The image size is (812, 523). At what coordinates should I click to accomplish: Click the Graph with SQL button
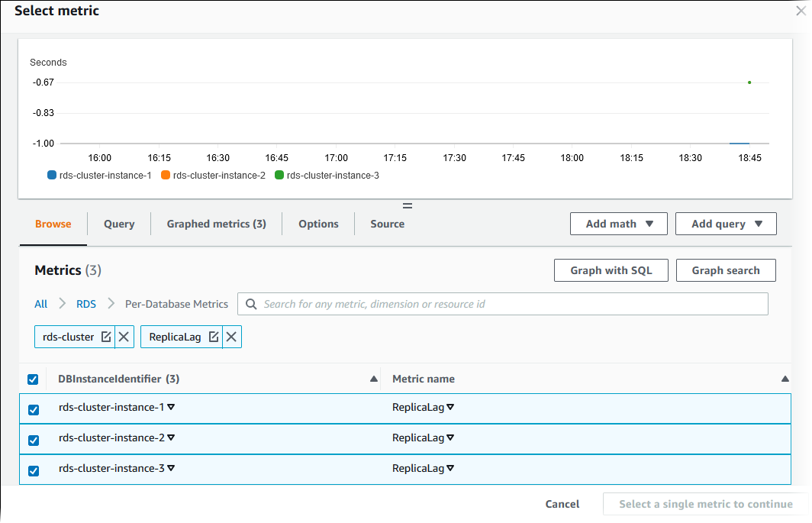tap(611, 270)
